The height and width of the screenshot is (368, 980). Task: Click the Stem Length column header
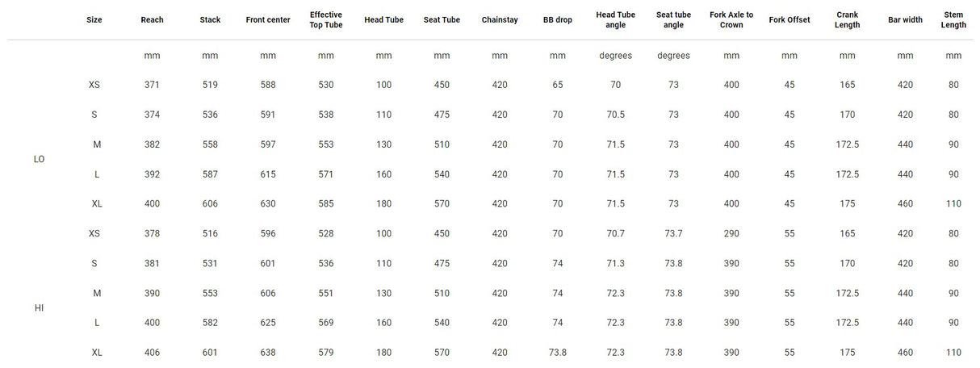click(x=953, y=20)
